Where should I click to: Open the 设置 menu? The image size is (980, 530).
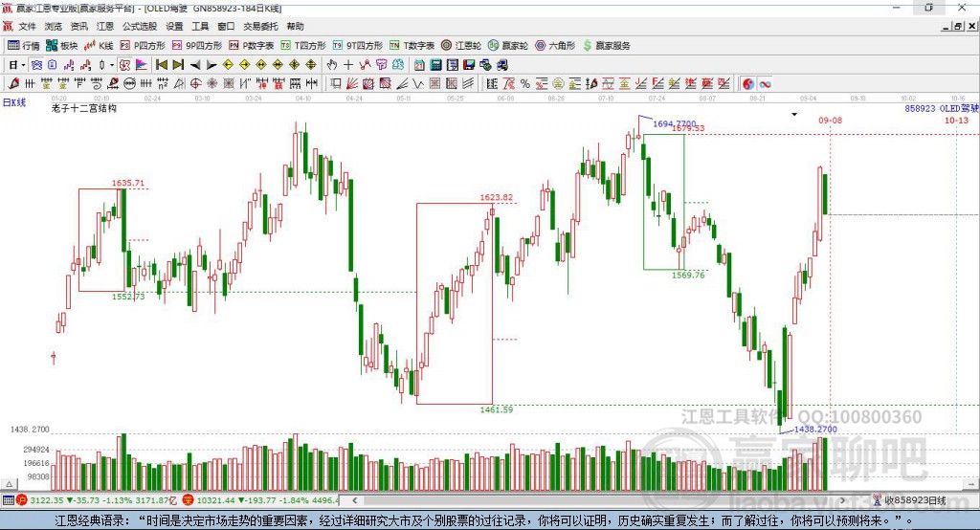tap(174, 26)
